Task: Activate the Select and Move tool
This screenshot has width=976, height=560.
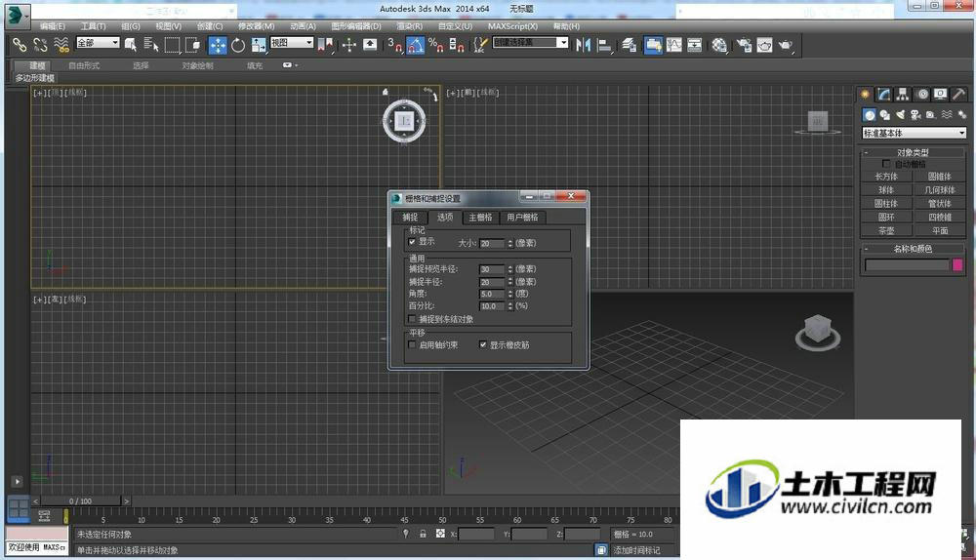Action: click(x=218, y=45)
